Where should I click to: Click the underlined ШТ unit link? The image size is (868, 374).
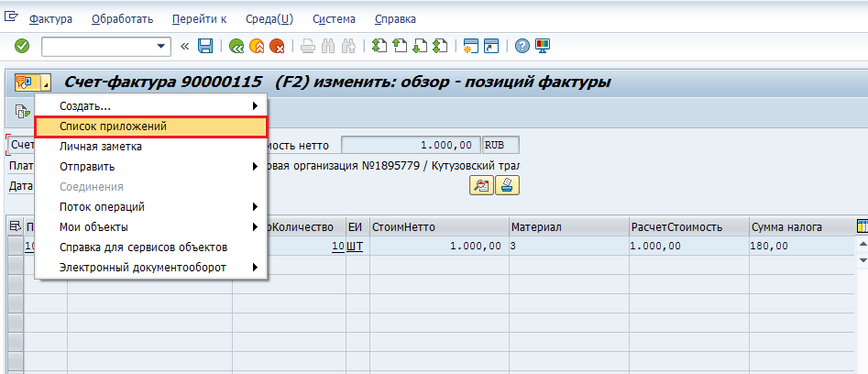pyautogui.click(x=355, y=247)
